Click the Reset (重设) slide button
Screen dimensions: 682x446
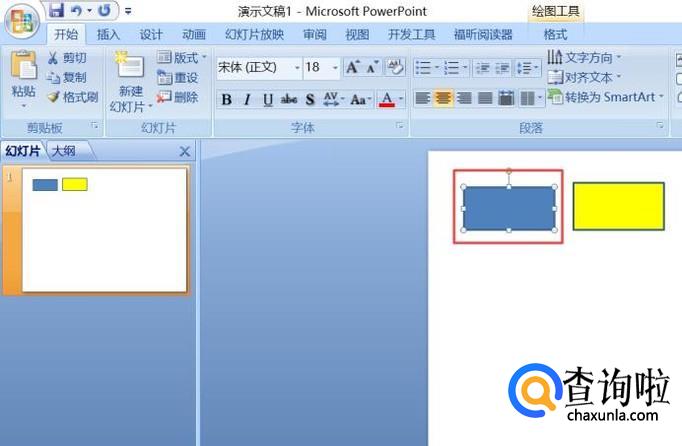pos(178,78)
